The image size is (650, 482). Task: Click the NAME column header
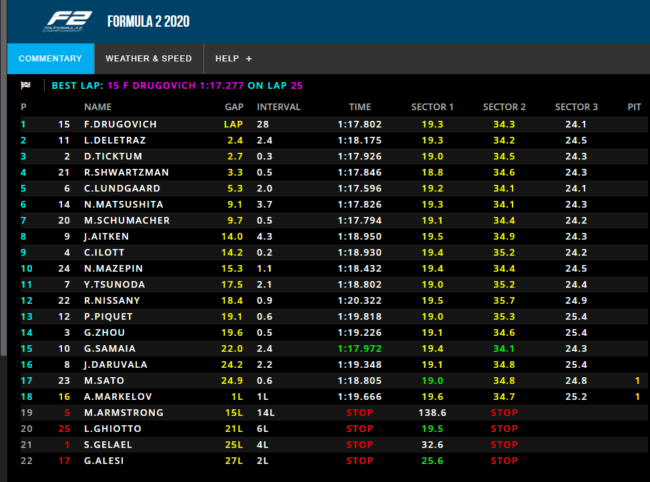click(98, 107)
